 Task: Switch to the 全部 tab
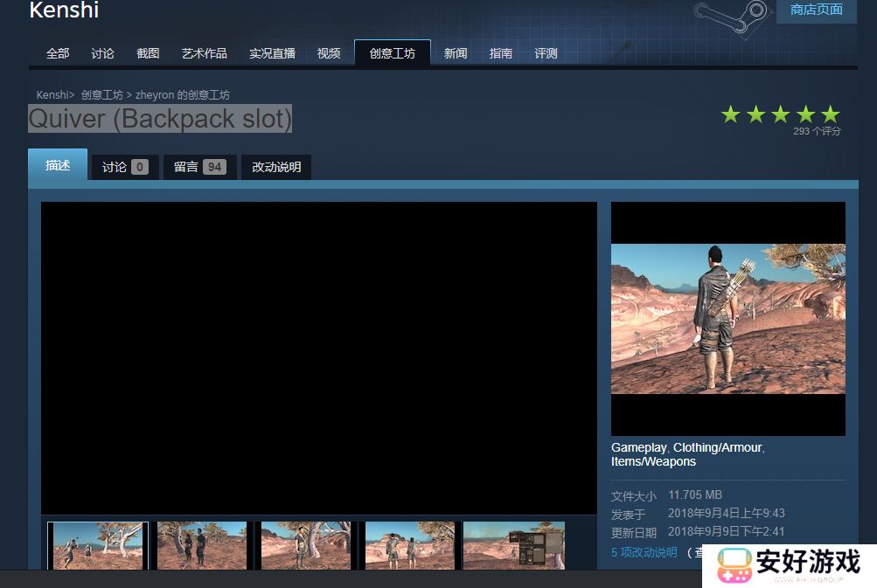point(56,52)
